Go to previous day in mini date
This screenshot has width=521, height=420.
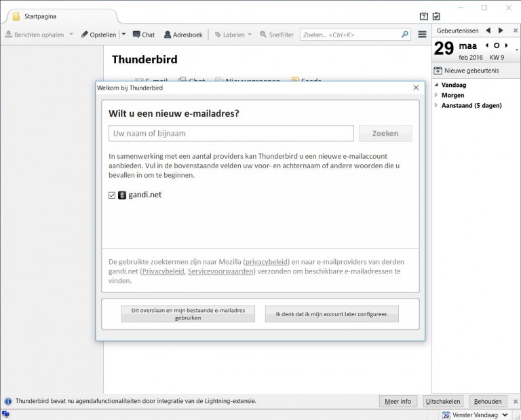pos(487,45)
